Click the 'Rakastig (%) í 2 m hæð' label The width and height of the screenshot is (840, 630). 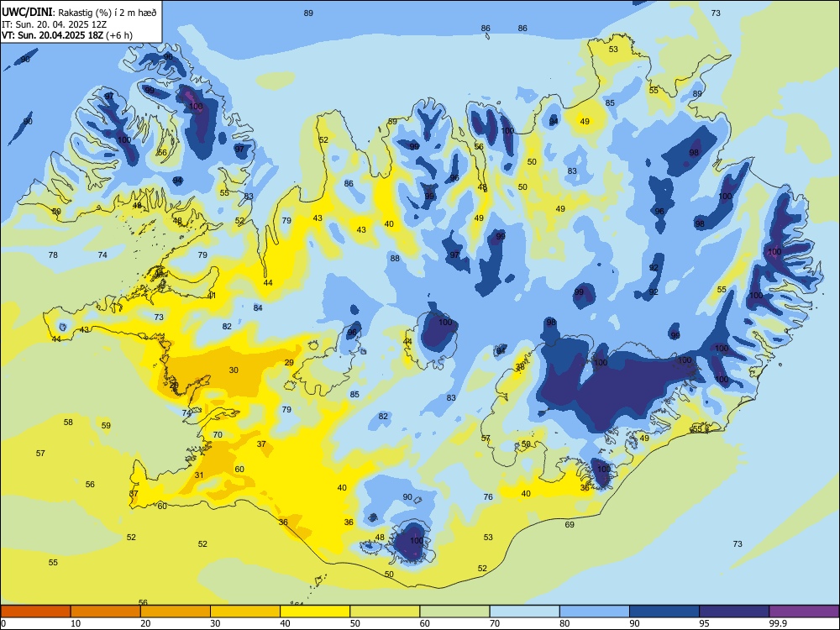pos(108,13)
